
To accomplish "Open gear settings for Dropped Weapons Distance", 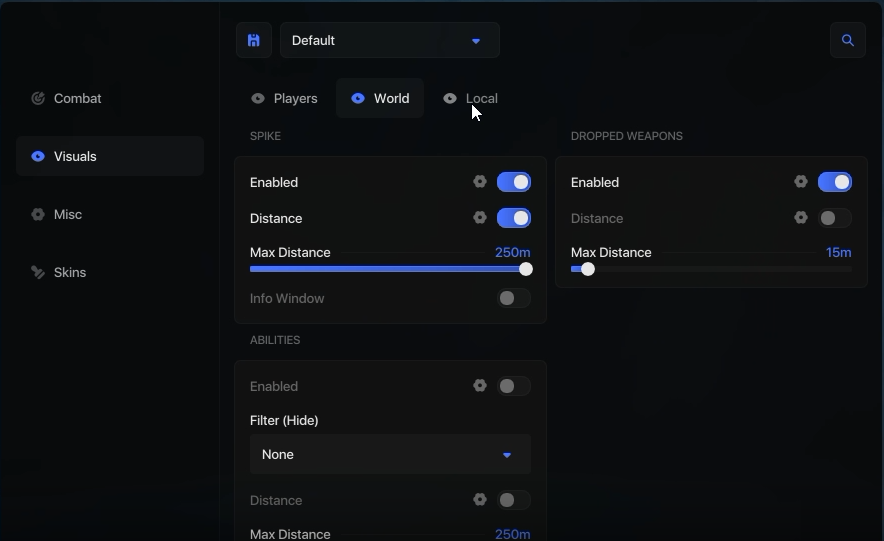I will tap(801, 218).
